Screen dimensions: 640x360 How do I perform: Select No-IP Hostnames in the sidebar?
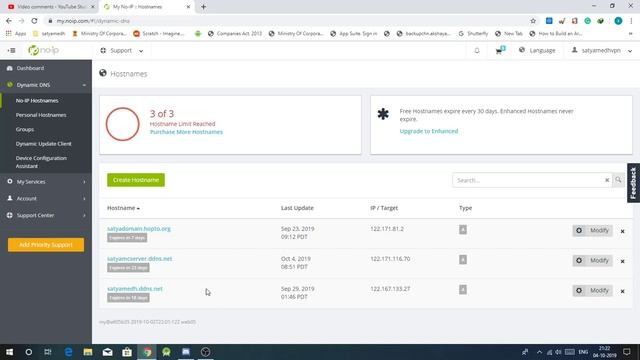37,100
